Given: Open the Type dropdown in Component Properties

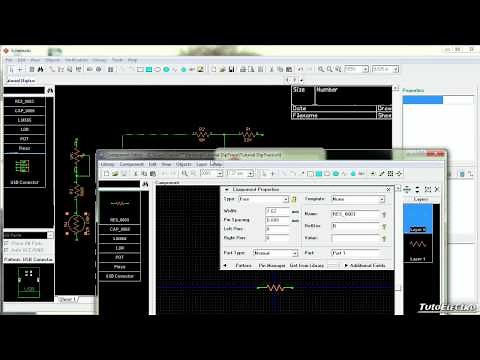Looking at the screenshot, I should tap(263, 199).
